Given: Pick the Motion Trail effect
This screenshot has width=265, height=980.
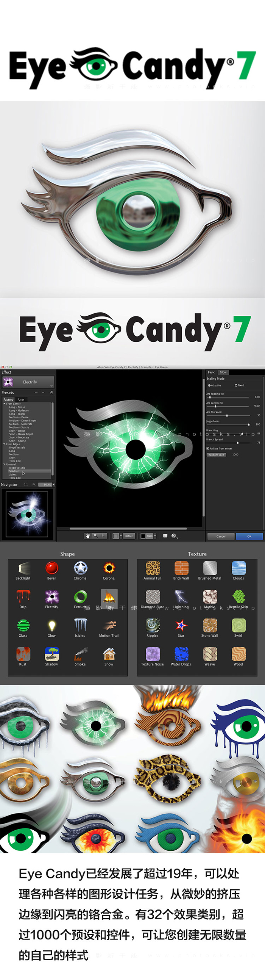Looking at the screenshot, I should tap(109, 625).
